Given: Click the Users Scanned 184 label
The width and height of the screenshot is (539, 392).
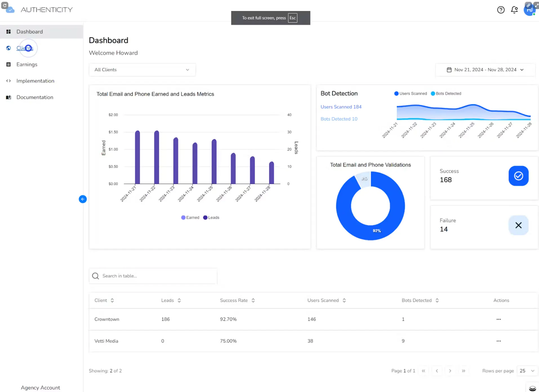Looking at the screenshot, I should point(341,107).
